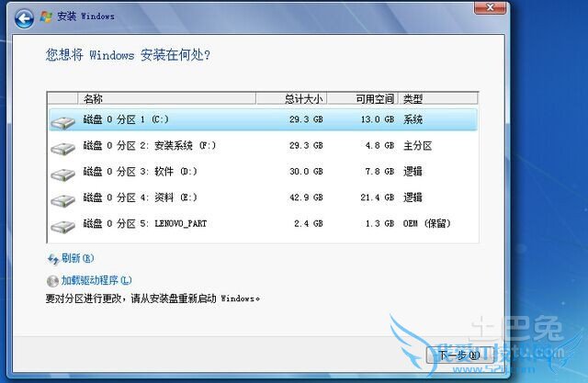588x383 pixels.
Task: Sort by the 名称 column header
Action: [x=167, y=99]
